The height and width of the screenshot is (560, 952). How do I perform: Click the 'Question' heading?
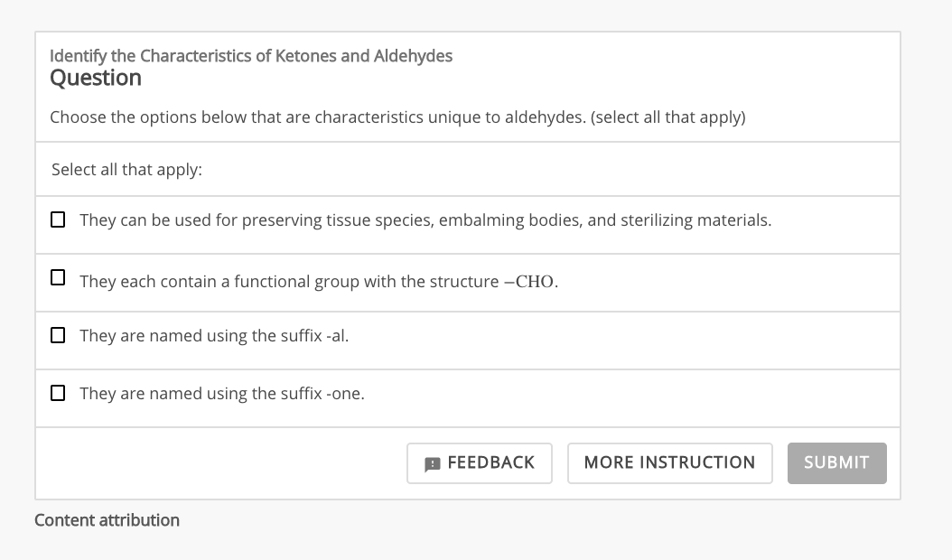pyautogui.click(x=96, y=78)
